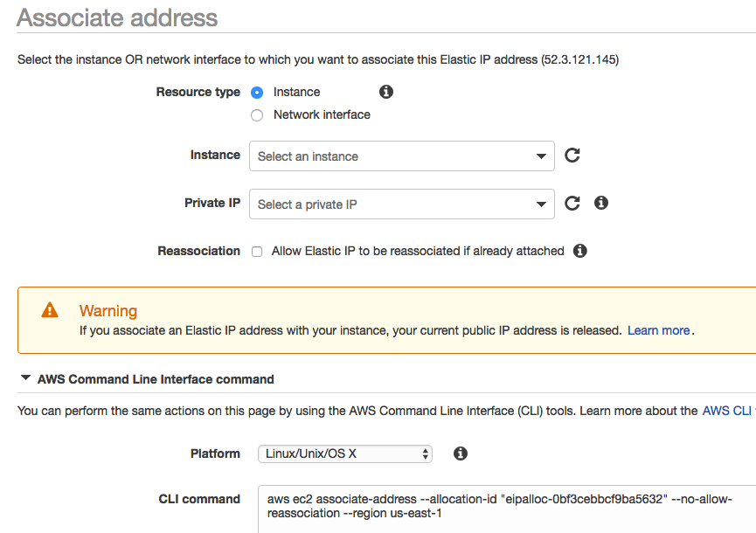Open the Select a private IP dropdown

point(401,204)
